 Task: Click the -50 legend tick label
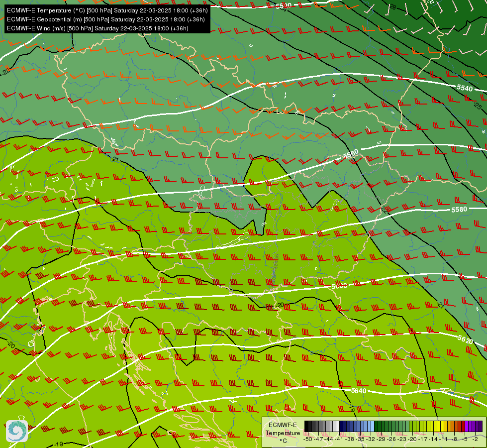point(308,439)
